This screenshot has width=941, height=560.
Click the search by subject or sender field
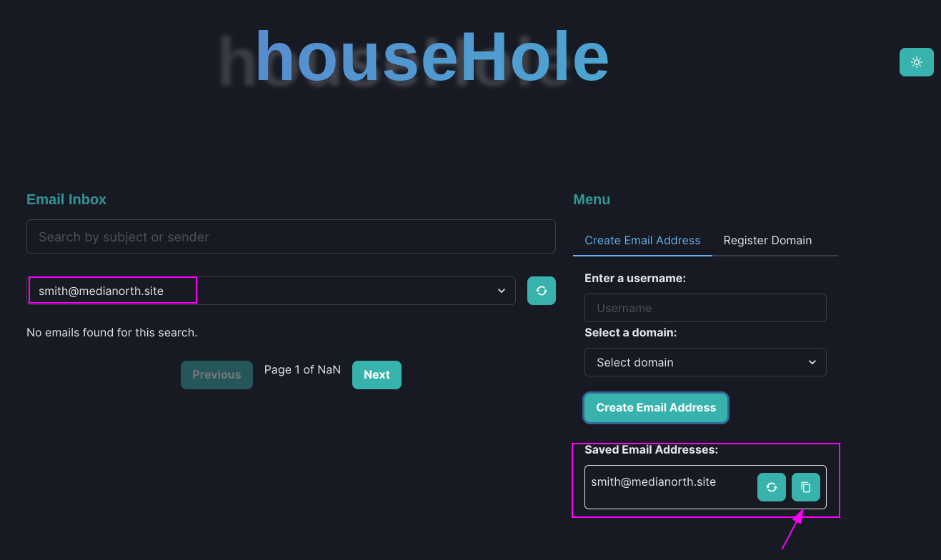(290, 236)
